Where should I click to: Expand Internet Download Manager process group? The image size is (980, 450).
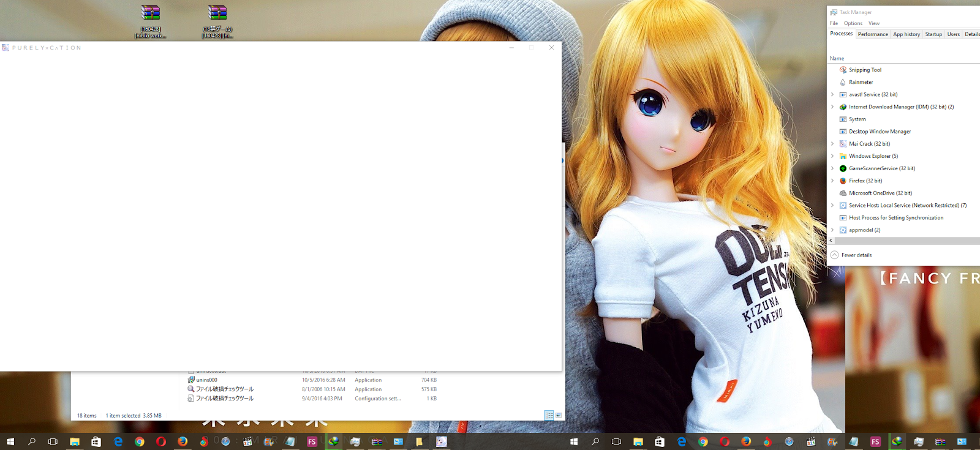pos(832,107)
